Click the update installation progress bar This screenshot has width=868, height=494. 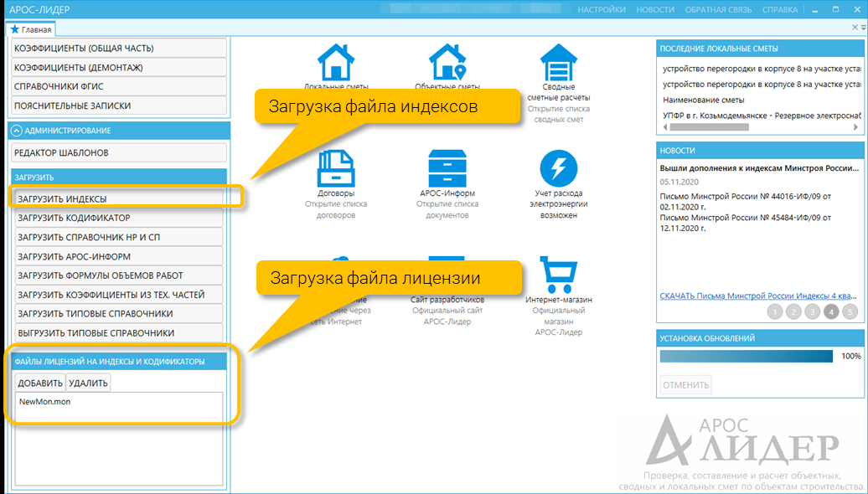pos(747,356)
